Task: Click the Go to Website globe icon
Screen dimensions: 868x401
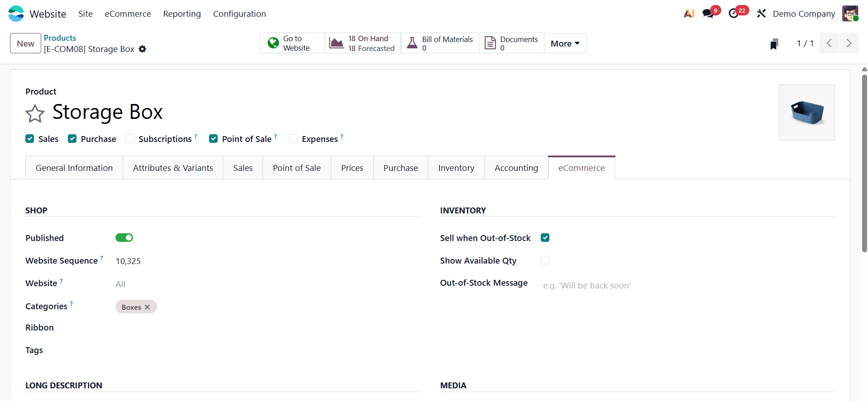Action: pos(272,42)
